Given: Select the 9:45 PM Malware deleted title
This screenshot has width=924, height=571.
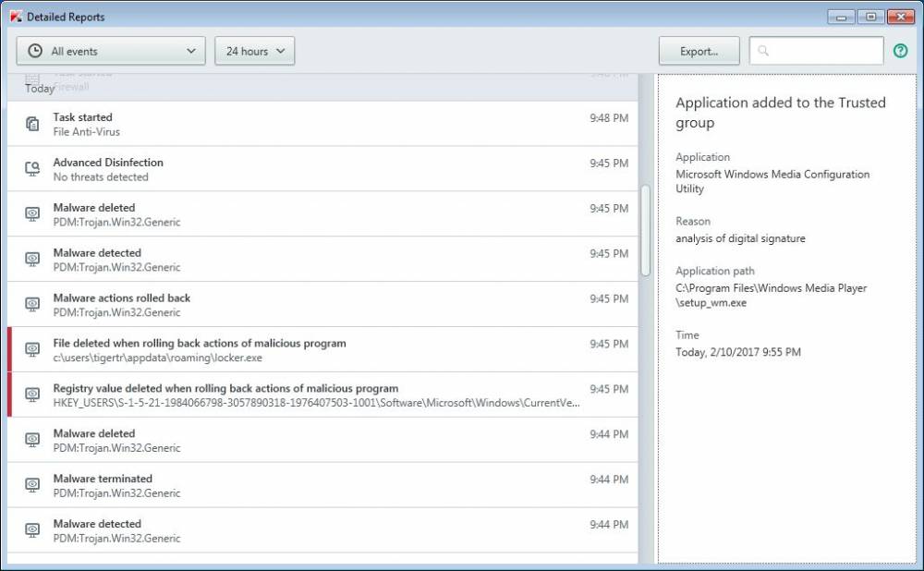Looking at the screenshot, I should [x=94, y=207].
